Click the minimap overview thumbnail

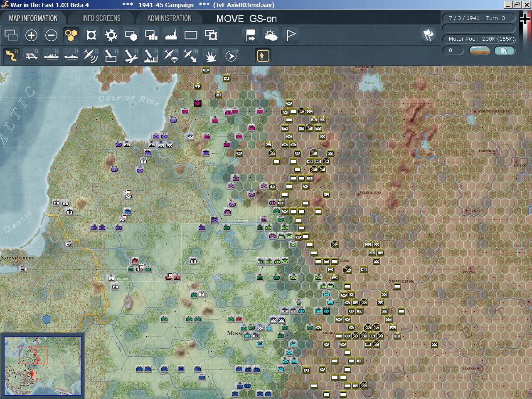coord(42,366)
